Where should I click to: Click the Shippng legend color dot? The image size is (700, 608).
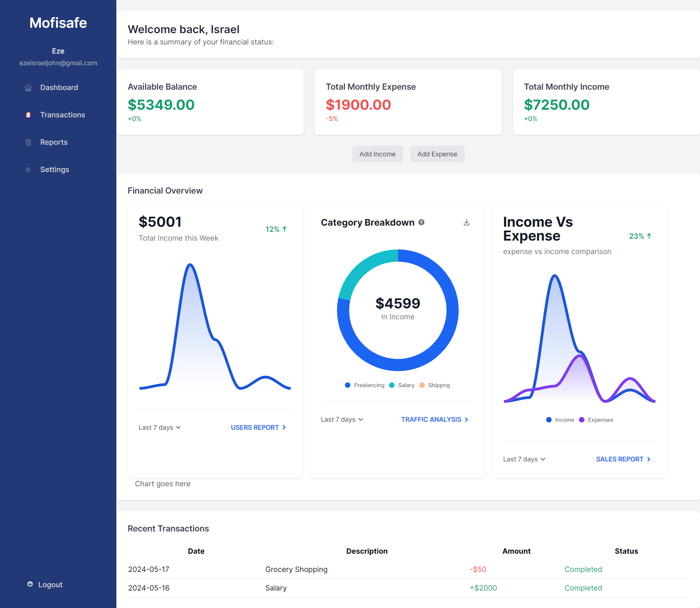point(422,385)
